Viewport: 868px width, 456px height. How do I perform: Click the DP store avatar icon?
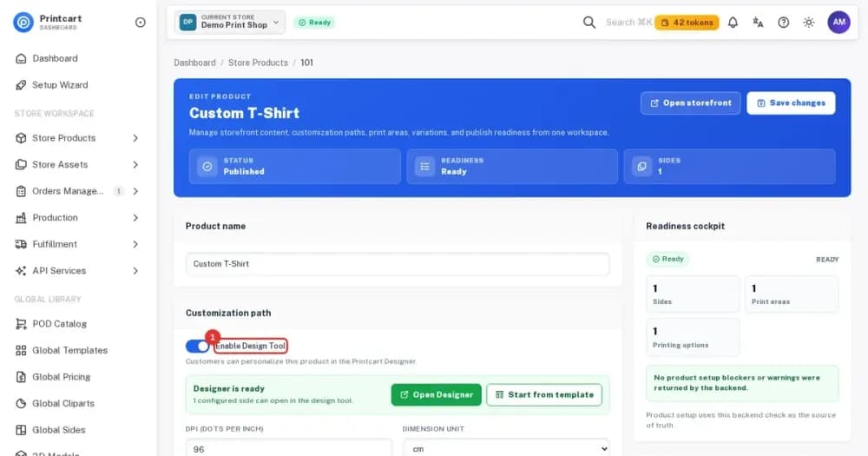click(x=188, y=23)
